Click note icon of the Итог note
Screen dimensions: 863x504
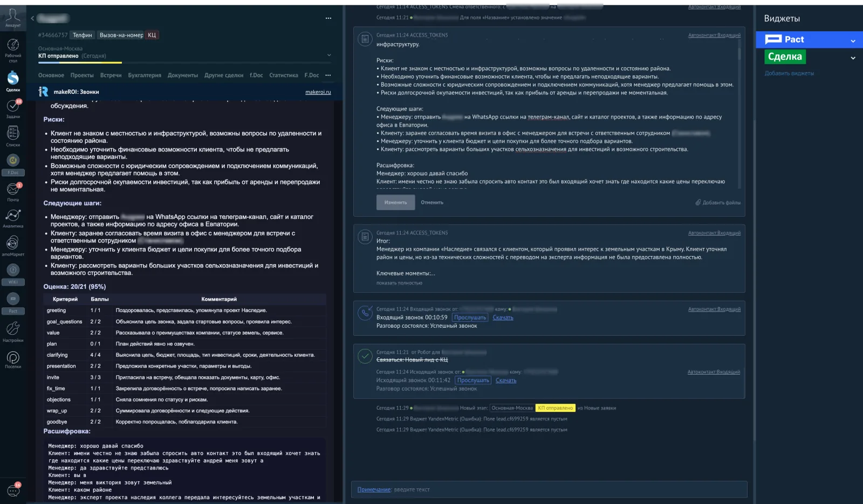click(x=365, y=236)
